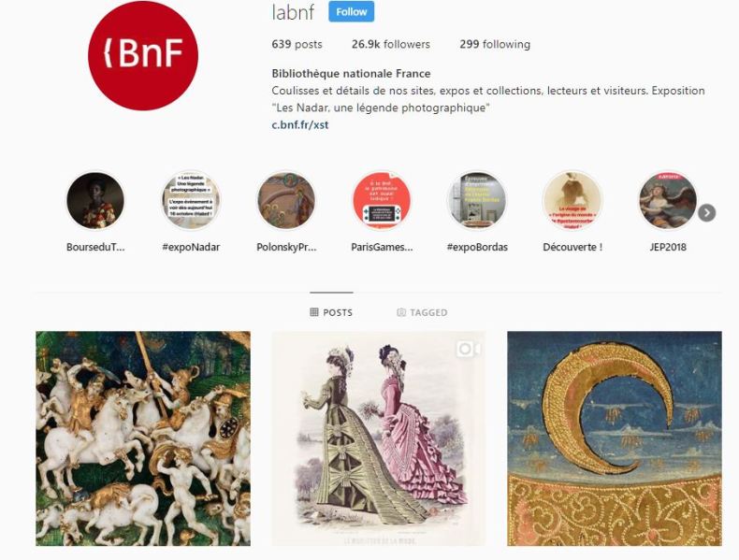
Task: Open the JEP2018 story highlight
Action: click(x=668, y=201)
